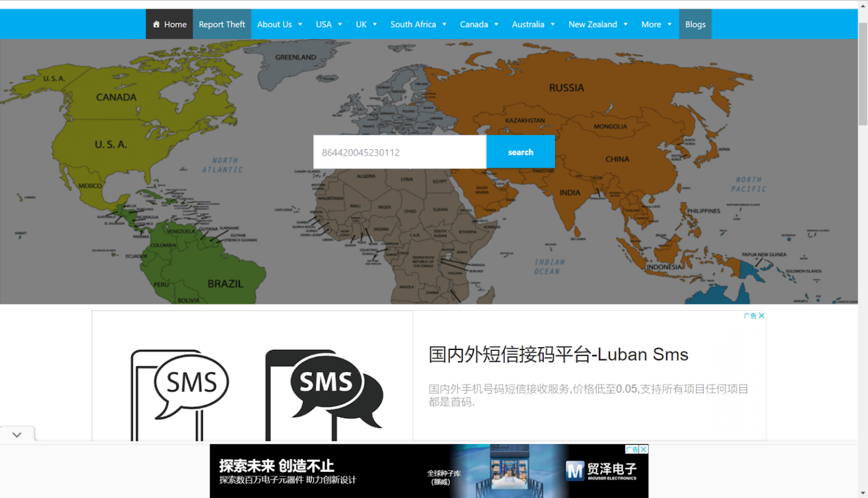Select Report Theft in the menu bar
Image resolution: width=868 pixels, height=498 pixels.
(222, 24)
